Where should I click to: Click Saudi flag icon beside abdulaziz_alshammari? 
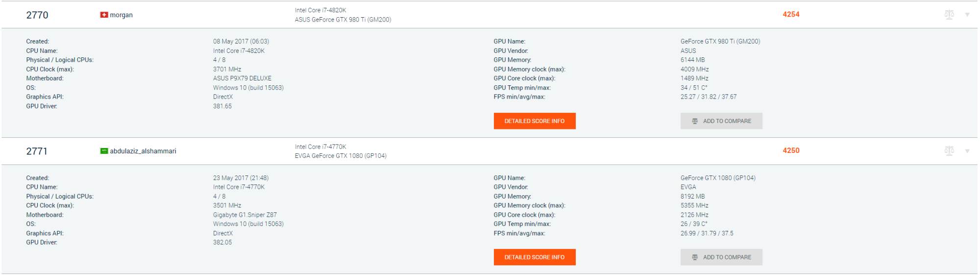coord(104,151)
